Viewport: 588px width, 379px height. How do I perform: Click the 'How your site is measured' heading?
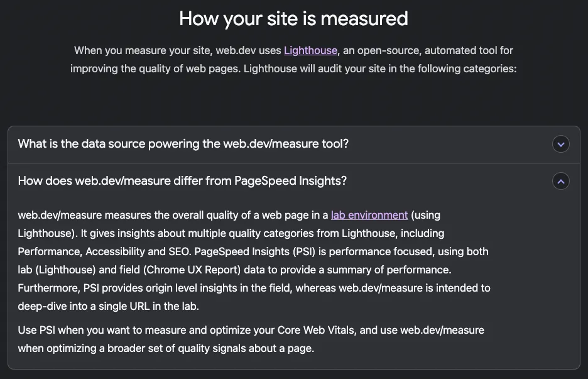click(293, 18)
